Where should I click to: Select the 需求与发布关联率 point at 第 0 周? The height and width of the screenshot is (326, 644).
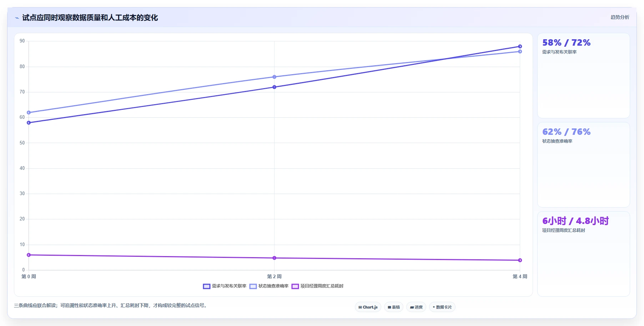click(x=29, y=123)
